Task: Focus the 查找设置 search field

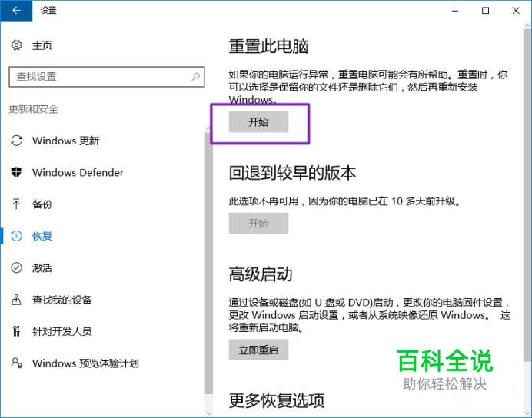Action: tap(107, 77)
